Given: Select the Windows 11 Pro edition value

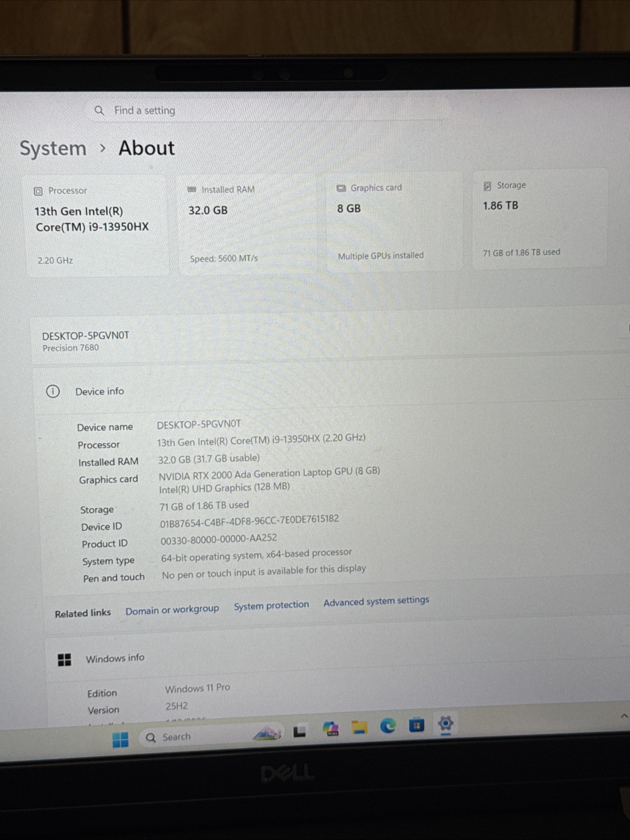Looking at the screenshot, I should tap(198, 688).
